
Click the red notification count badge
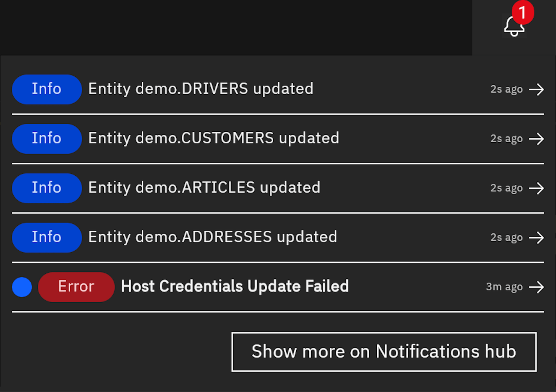[x=523, y=12]
